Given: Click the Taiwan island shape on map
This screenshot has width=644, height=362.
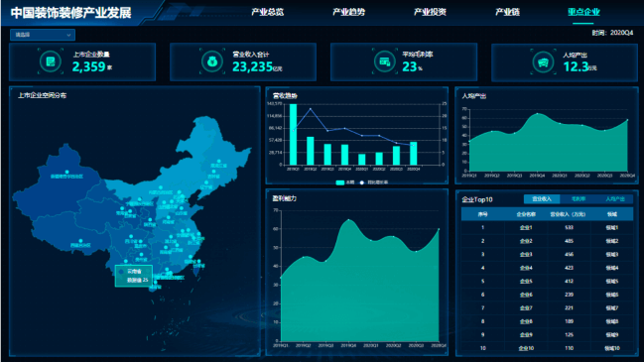Looking at the screenshot, I should (x=197, y=267).
